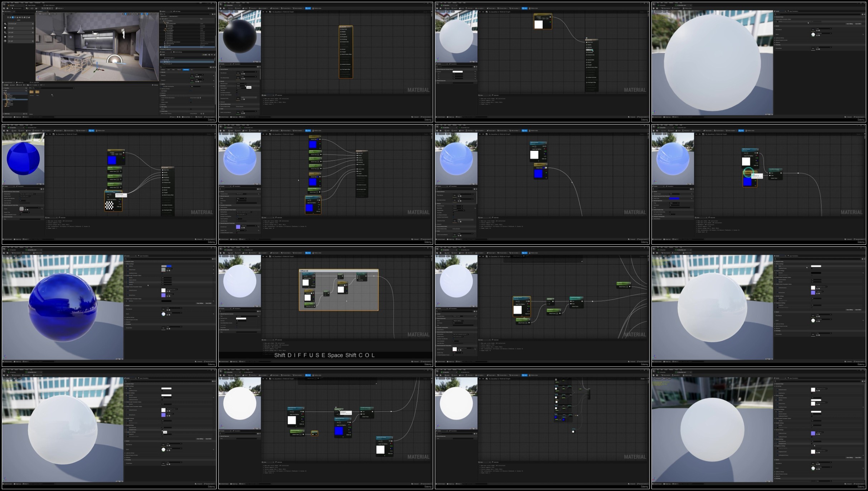
Task: Toggle Two Sided checkbox in black-sphere frame Details
Action: tap(237, 90)
